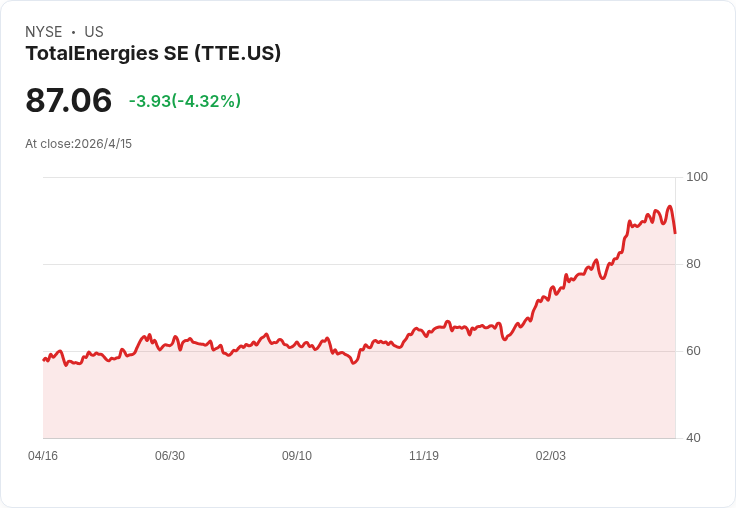This screenshot has height=508, width=736.
Task: Click the -3.93(-4.32%) change value
Action: click(x=185, y=101)
